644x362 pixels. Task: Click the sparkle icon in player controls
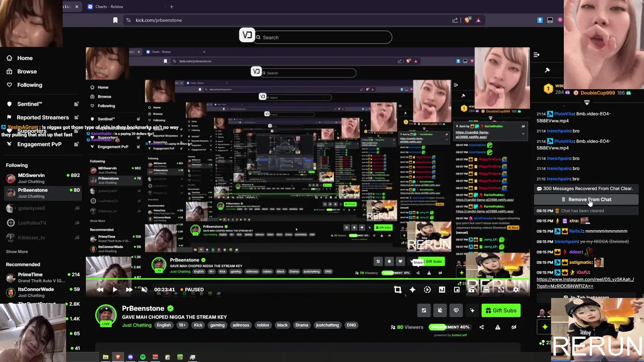pyautogui.click(x=413, y=290)
